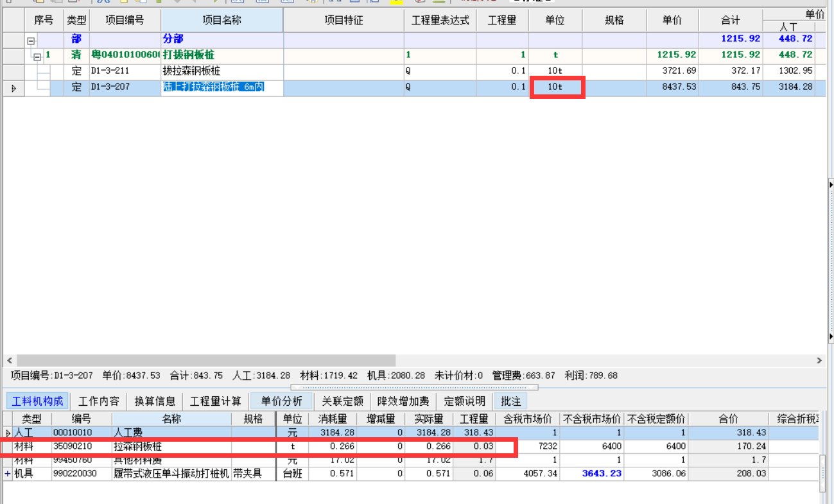
Task: Click the 工程量表达式 column header
Action: 440,21
